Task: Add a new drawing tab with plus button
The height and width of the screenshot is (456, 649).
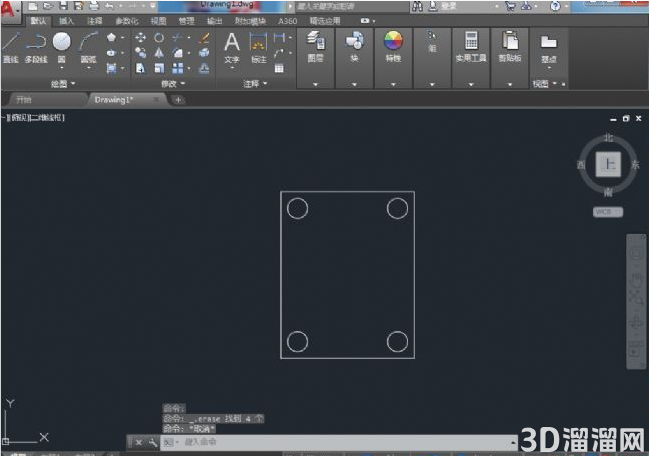Action: (178, 100)
